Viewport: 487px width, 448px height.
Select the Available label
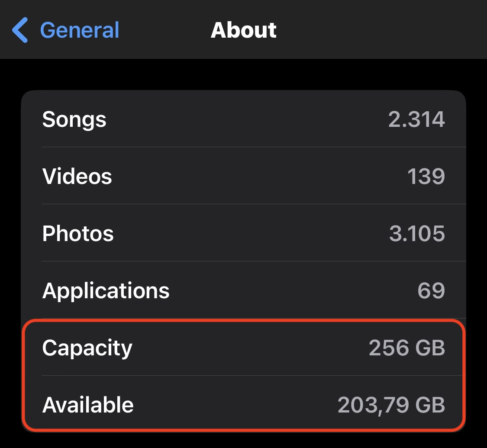point(88,405)
